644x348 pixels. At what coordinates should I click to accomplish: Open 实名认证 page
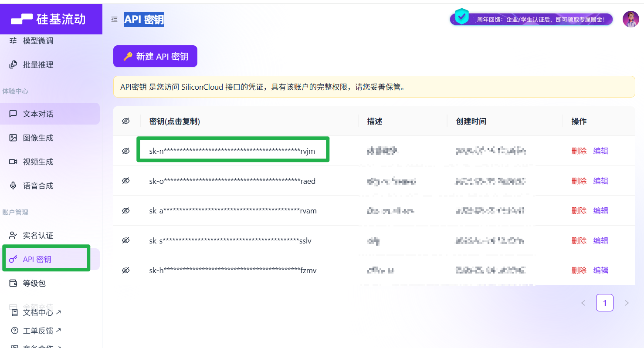[50, 235]
